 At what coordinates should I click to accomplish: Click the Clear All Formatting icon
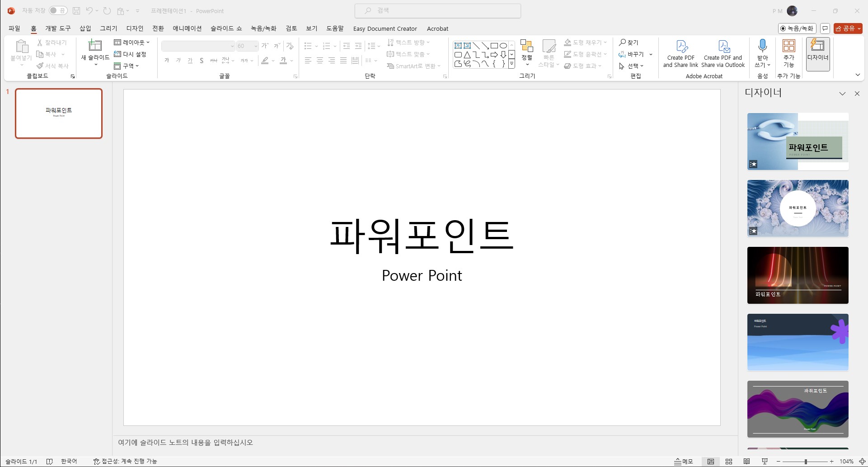[290, 46]
